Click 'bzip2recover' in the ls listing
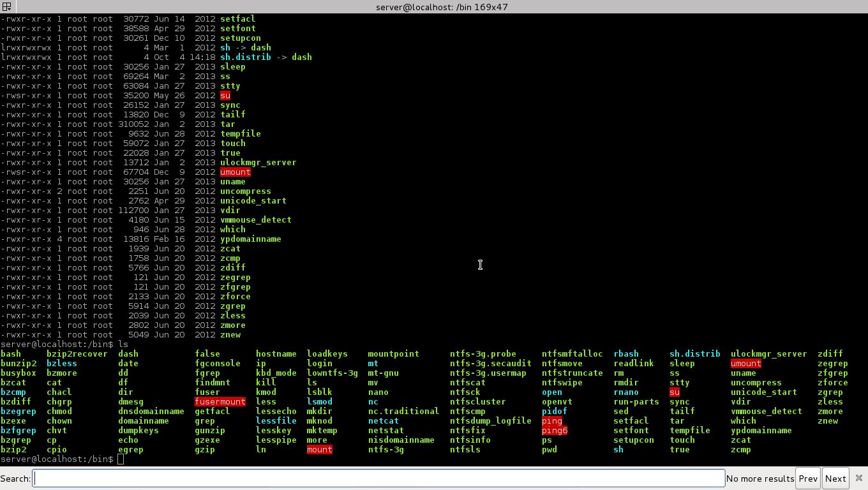 [x=77, y=354]
